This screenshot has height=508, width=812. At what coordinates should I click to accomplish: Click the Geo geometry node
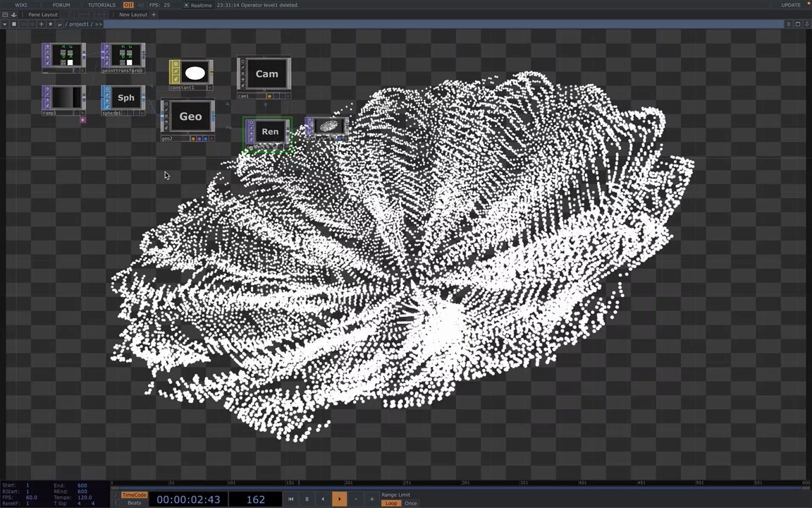point(190,117)
